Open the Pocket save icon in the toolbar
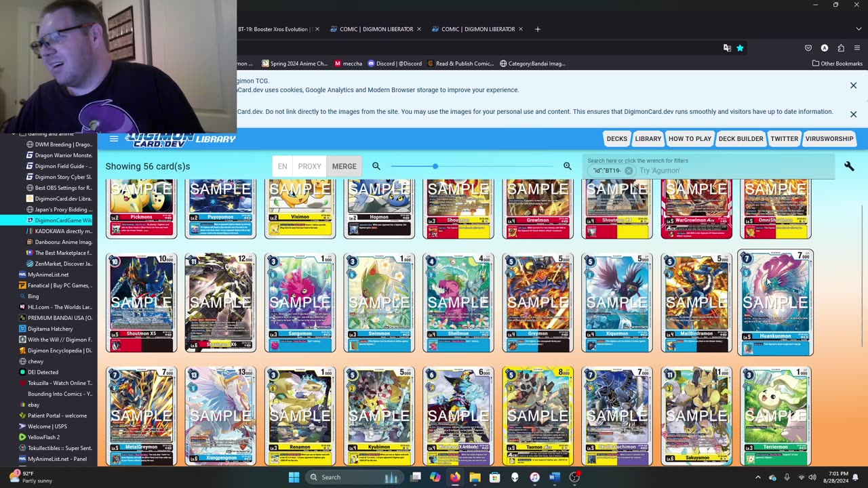 (808, 48)
